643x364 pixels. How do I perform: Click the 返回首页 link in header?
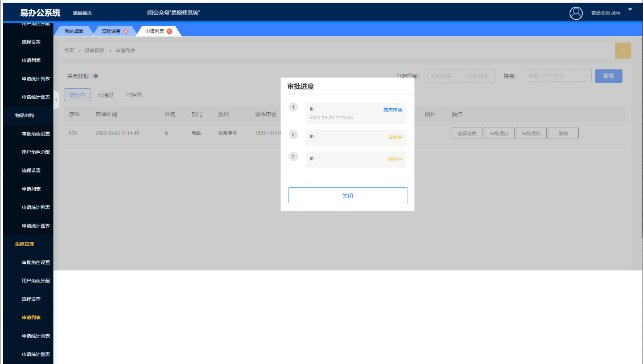[x=82, y=13]
